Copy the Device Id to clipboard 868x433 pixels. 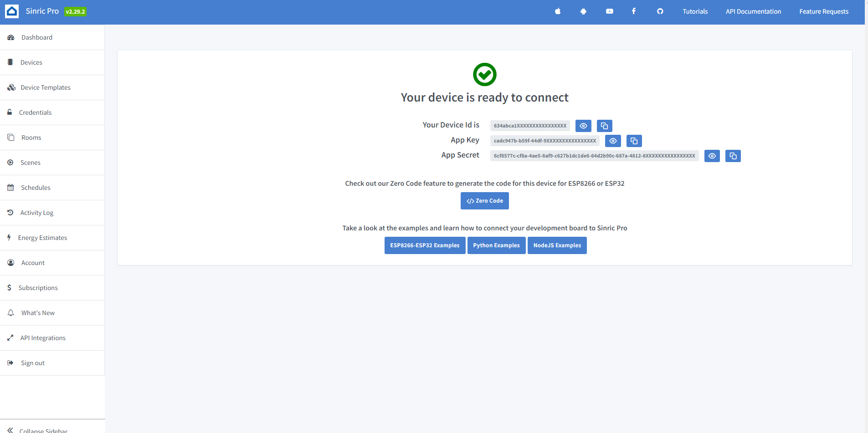click(604, 126)
